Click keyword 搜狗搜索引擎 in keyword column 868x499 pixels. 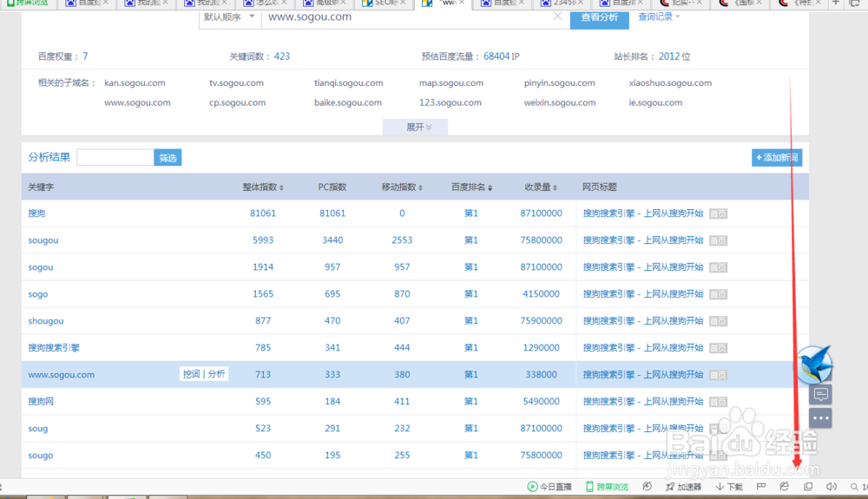click(54, 348)
